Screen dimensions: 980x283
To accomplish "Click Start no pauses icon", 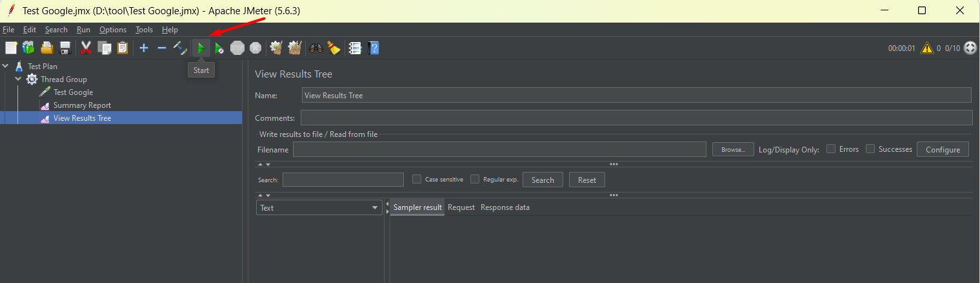I will (x=219, y=48).
